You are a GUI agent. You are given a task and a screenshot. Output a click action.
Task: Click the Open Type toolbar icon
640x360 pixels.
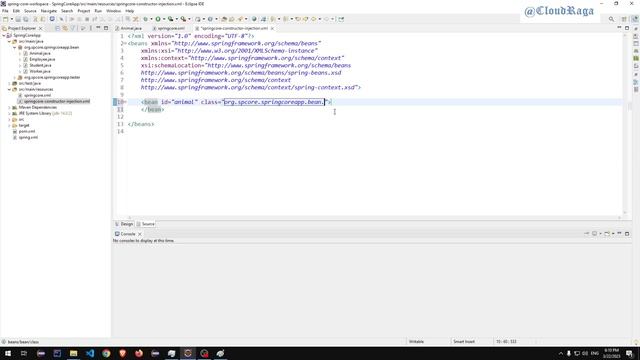click(224, 19)
